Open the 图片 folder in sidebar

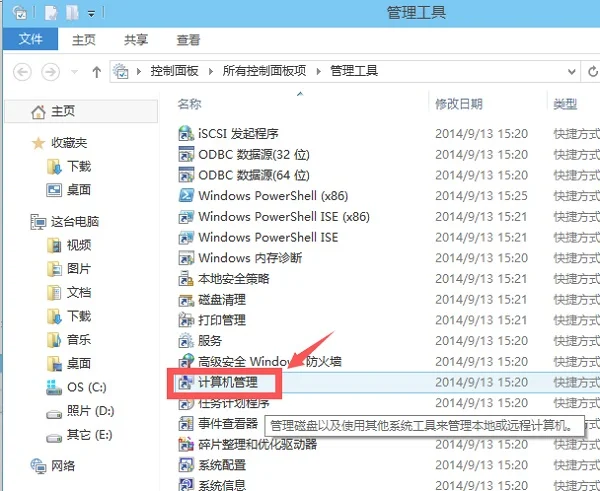click(x=79, y=269)
